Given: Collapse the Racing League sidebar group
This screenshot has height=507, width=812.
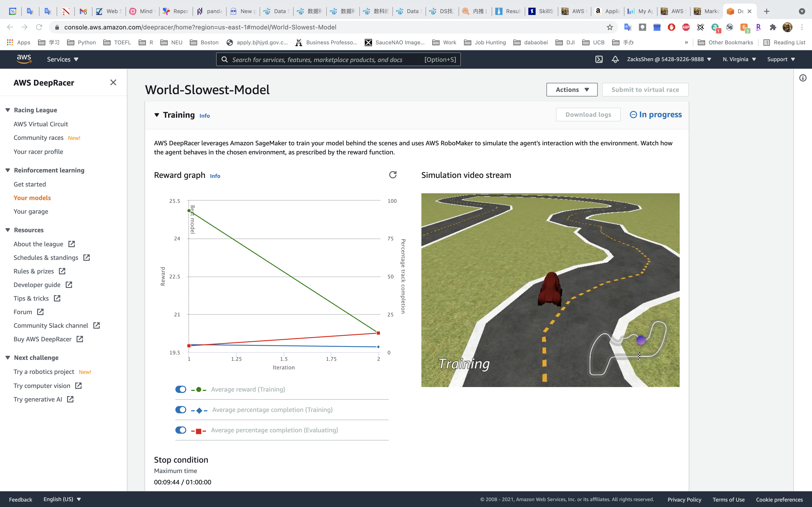Looking at the screenshot, I should [8, 110].
